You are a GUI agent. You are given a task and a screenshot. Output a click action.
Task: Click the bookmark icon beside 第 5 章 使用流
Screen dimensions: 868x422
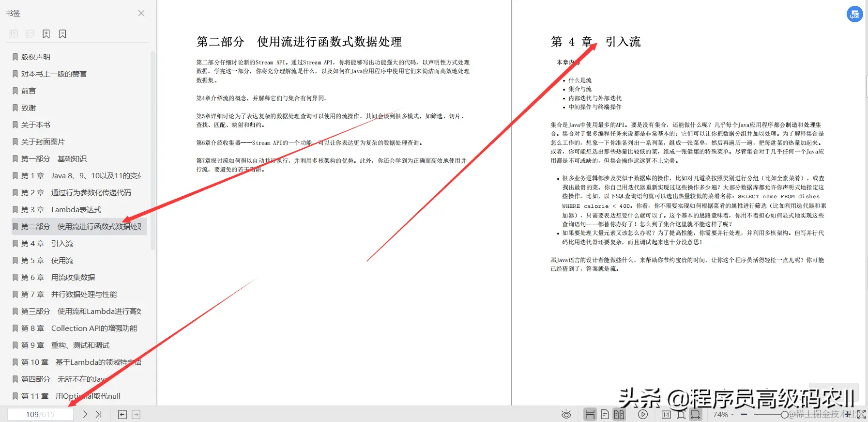(x=15, y=260)
